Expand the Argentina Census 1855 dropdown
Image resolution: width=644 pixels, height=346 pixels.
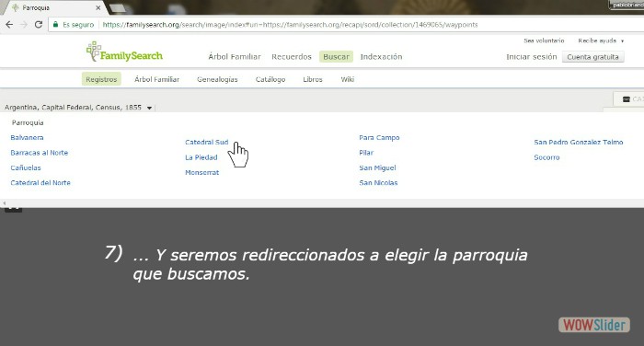[149, 108]
